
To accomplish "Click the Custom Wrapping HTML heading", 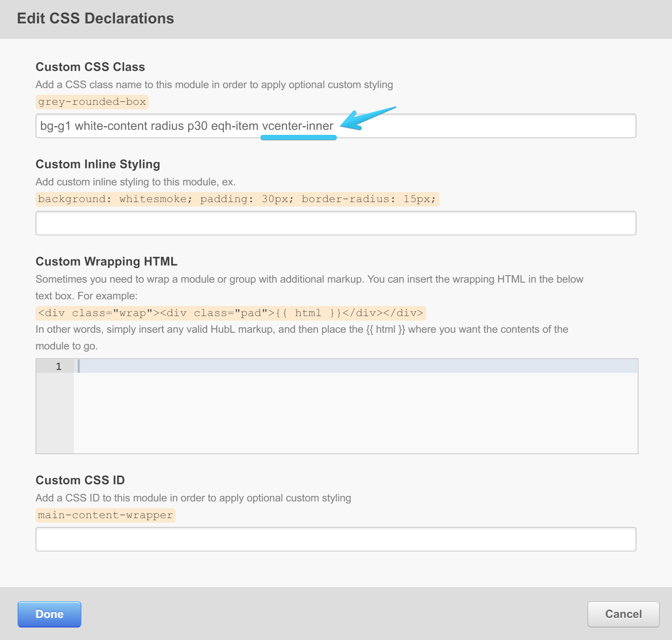I will click(106, 261).
